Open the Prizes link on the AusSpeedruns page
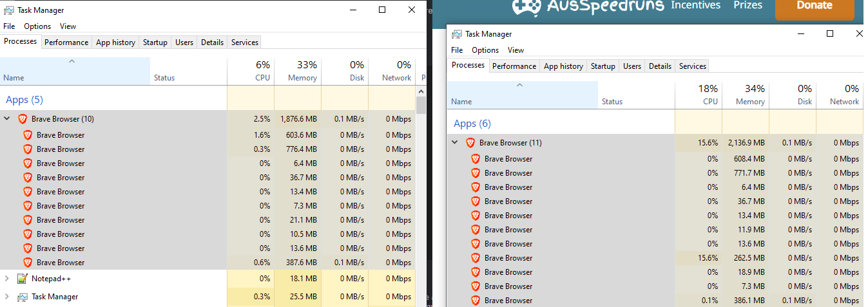The image size is (868, 307). pos(747,5)
